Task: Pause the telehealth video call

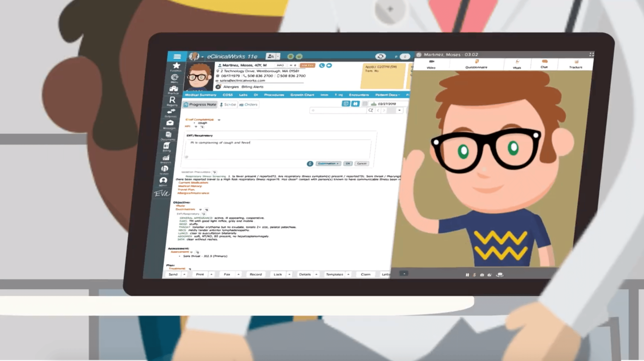Action: point(467,275)
